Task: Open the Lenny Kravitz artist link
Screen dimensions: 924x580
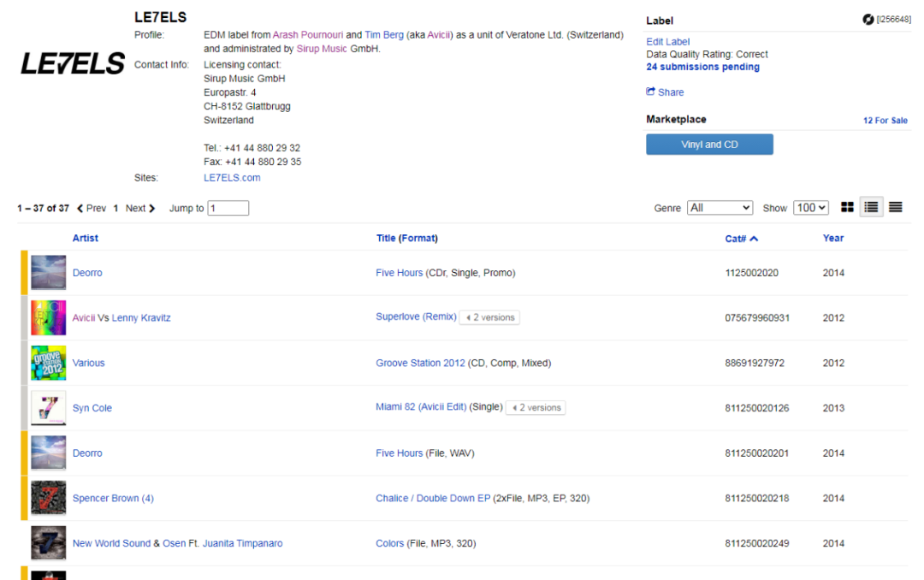Action: pos(141,317)
